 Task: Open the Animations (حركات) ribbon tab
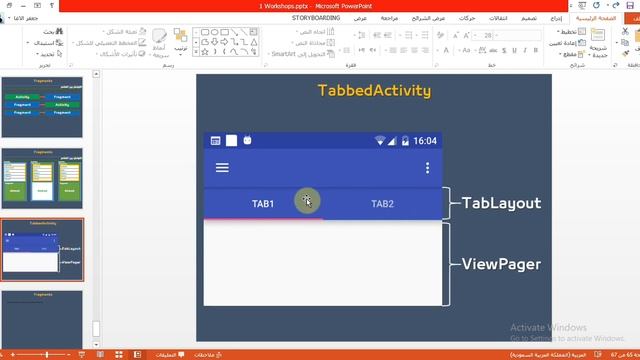coord(467,18)
